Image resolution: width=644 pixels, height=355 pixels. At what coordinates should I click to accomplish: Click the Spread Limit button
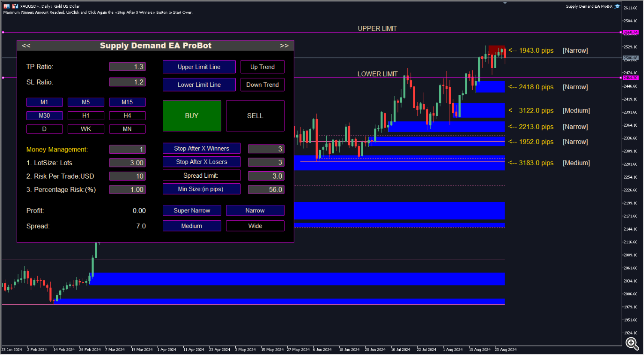[x=201, y=176]
